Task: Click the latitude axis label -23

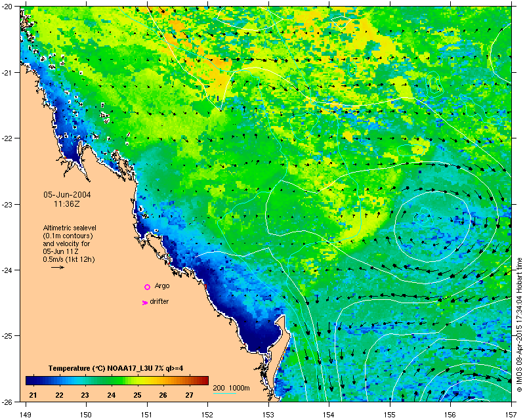Action: click(7, 204)
